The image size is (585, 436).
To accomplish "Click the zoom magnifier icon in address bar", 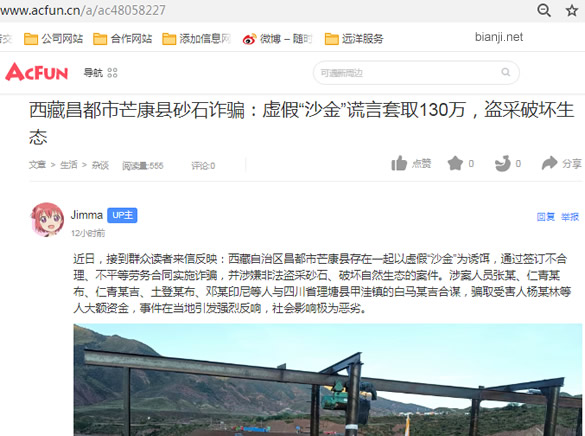I will pyautogui.click(x=544, y=10).
